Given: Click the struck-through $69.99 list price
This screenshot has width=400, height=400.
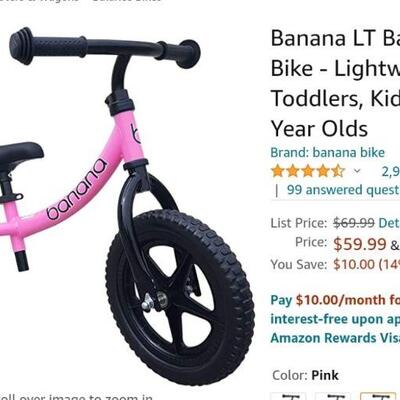Looking at the screenshot, I should (354, 223).
